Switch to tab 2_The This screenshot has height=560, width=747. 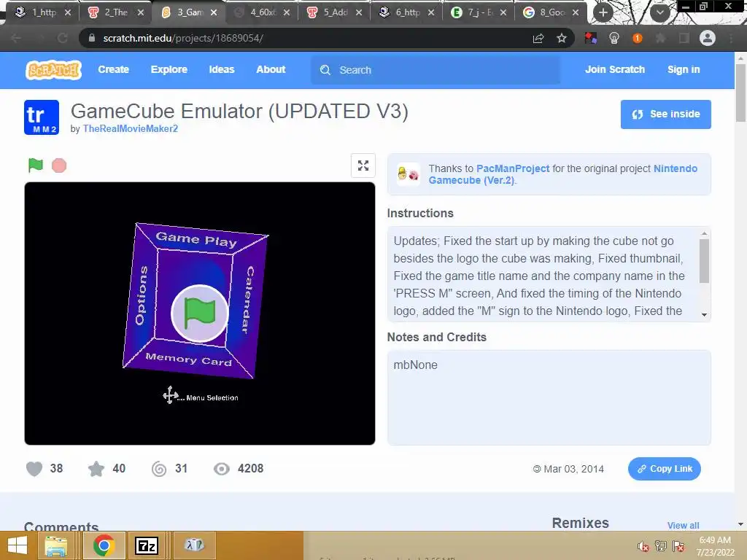pos(116,12)
